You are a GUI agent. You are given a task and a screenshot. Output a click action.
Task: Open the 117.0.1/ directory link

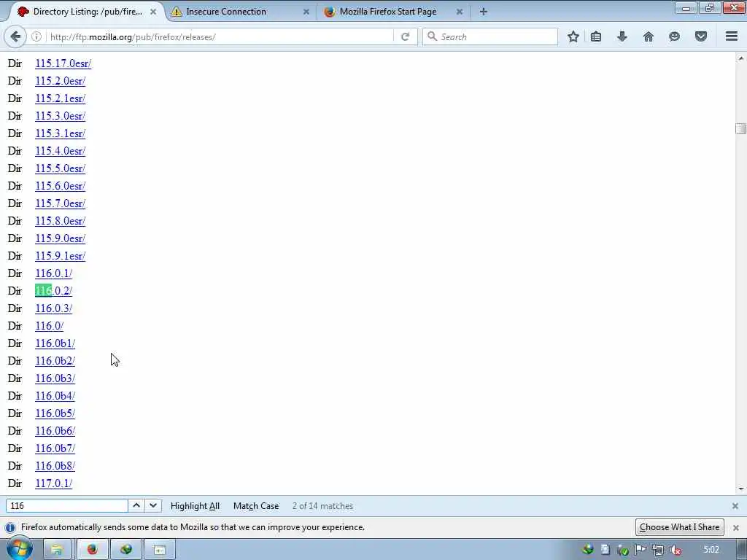click(x=53, y=483)
